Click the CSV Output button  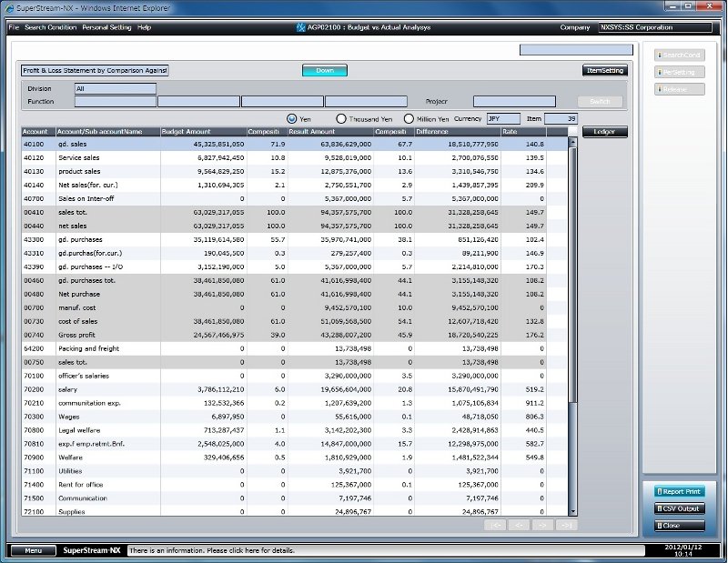click(680, 508)
